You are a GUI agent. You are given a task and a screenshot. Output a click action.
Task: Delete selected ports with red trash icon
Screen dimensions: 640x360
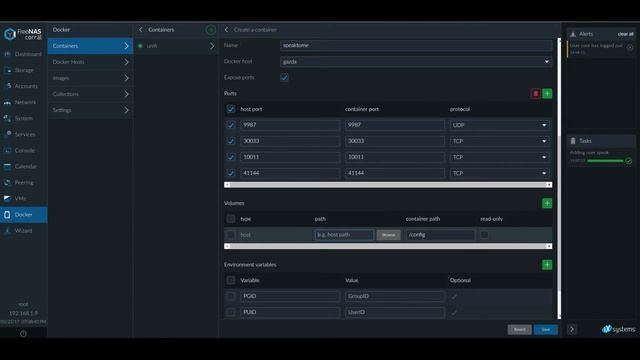(x=536, y=93)
